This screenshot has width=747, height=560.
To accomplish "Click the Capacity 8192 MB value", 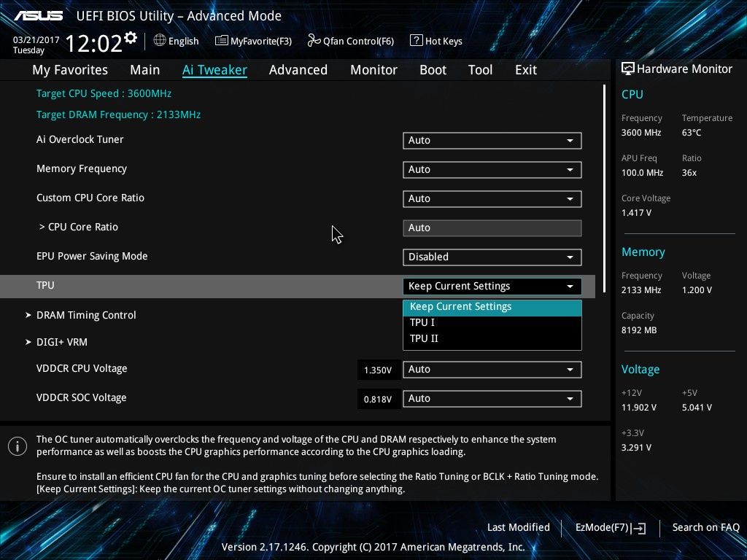I will [x=639, y=330].
